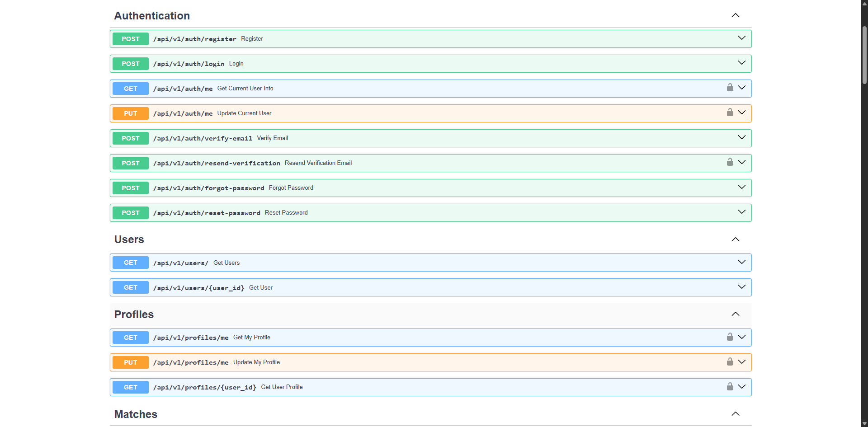The width and height of the screenshot is (868, 427).
Task: Open the /api/v1/auth/reset-password path link
Action: (x=207, y=213)
